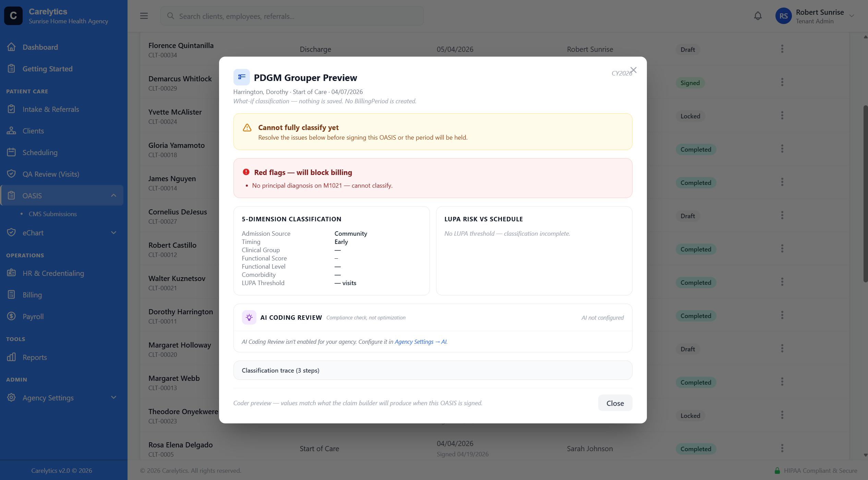Click the Signed status badge for Demarcus Whitlock
868x480 pixels.
(x=690, y=83)
